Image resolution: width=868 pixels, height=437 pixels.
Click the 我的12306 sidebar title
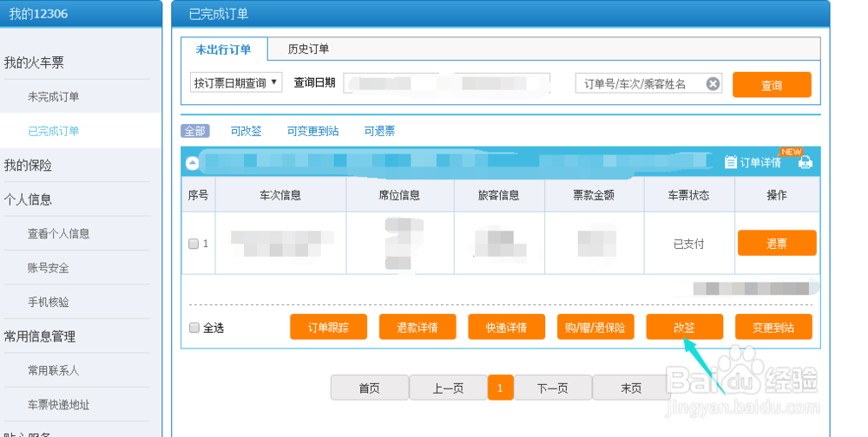point(38,14)
